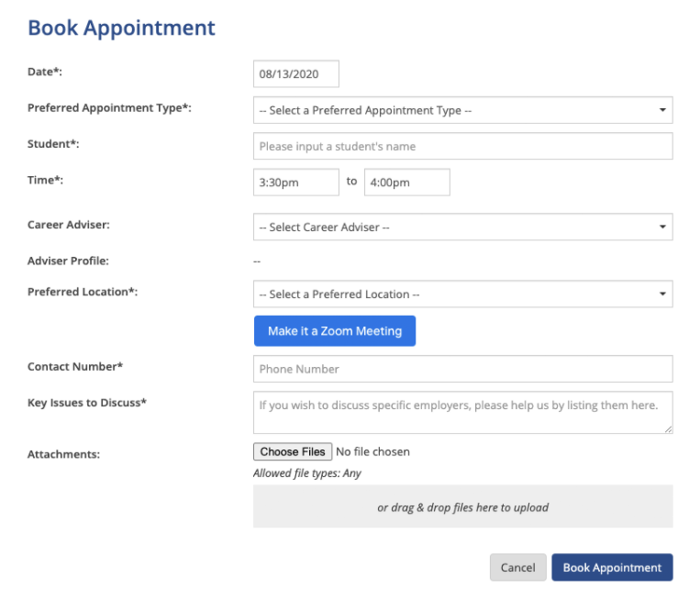Image resolution: width=700 pixels, height=600 pixels.
Task: Submit with the Book Appointment button
Action: pyautogui.click(x=612, y=568)
